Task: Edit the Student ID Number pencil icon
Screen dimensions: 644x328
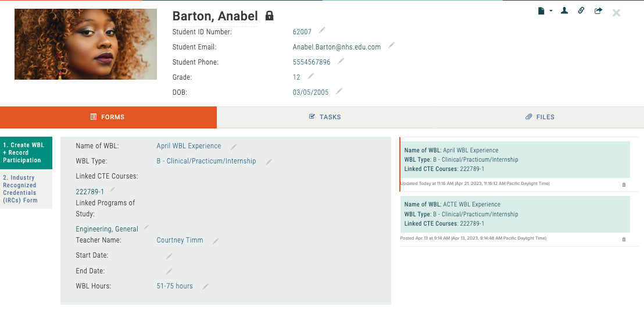Action: 322,30
